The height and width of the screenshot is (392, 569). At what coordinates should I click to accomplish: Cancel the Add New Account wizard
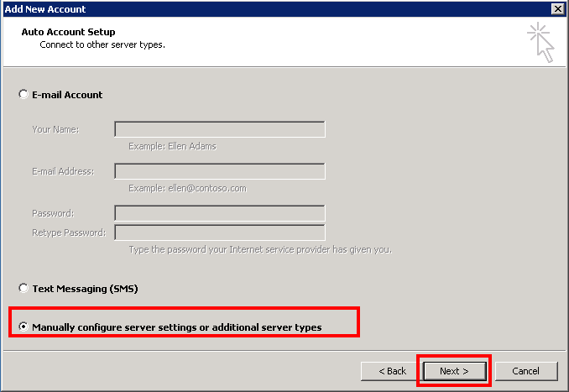tap(525, 371)
